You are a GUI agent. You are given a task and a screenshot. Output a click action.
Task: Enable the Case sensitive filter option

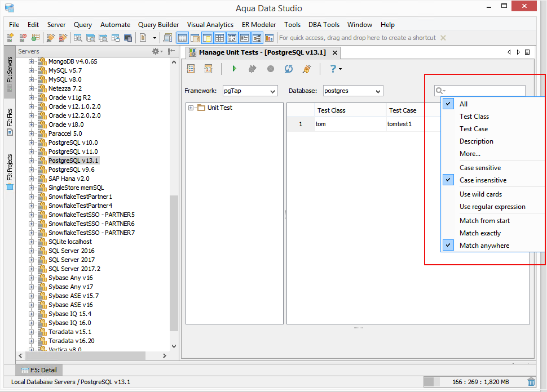[480, 168]
